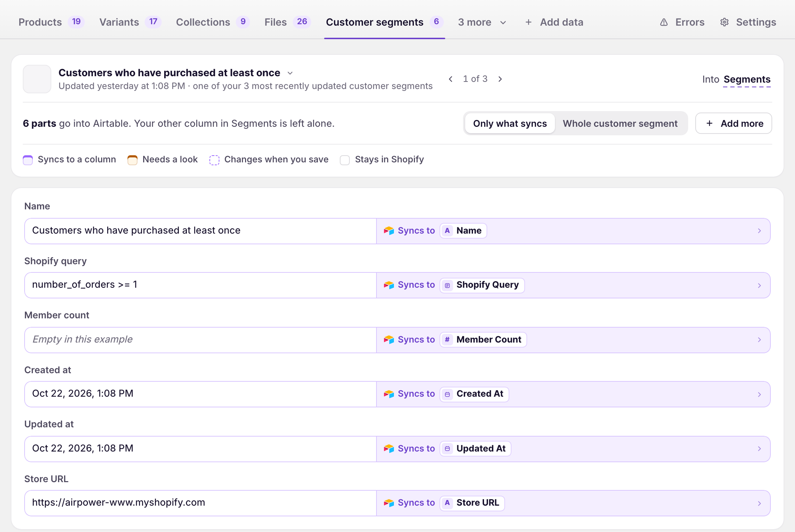Screen dimensions: 795x532
Task: Click text-type icon on Name field chip
Action: (x=447, y=231)
